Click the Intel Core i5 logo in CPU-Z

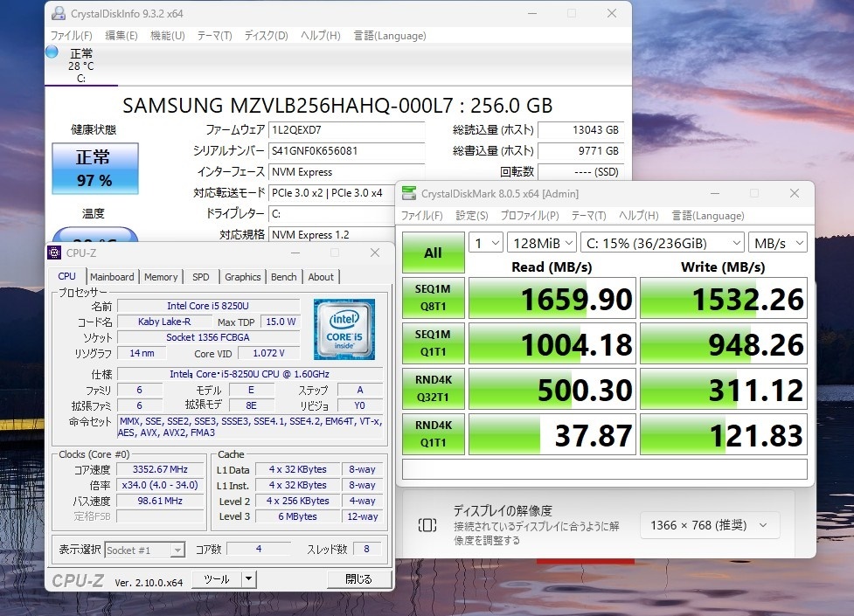pos(344,329)
